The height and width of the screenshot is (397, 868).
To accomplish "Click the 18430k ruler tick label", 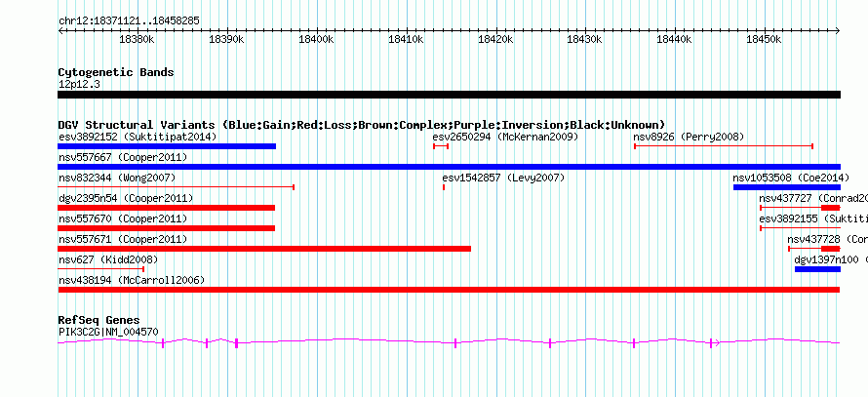I will 584,40.
